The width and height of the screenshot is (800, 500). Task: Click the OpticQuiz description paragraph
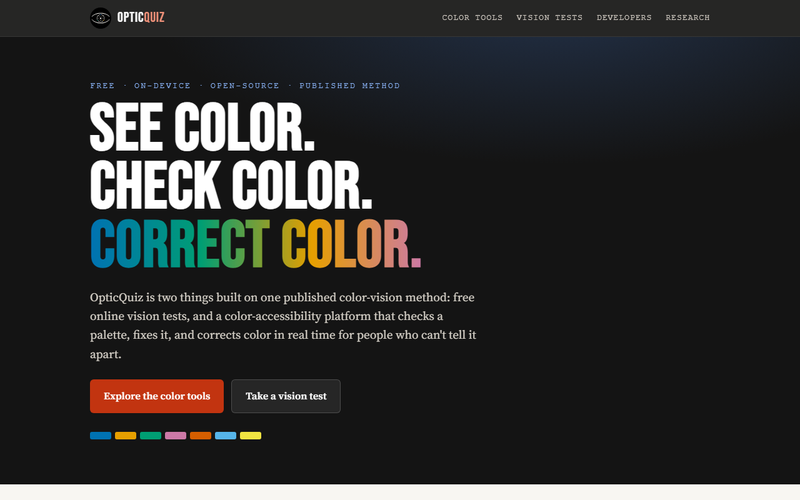pyautogui.click(x=283, y=326)
